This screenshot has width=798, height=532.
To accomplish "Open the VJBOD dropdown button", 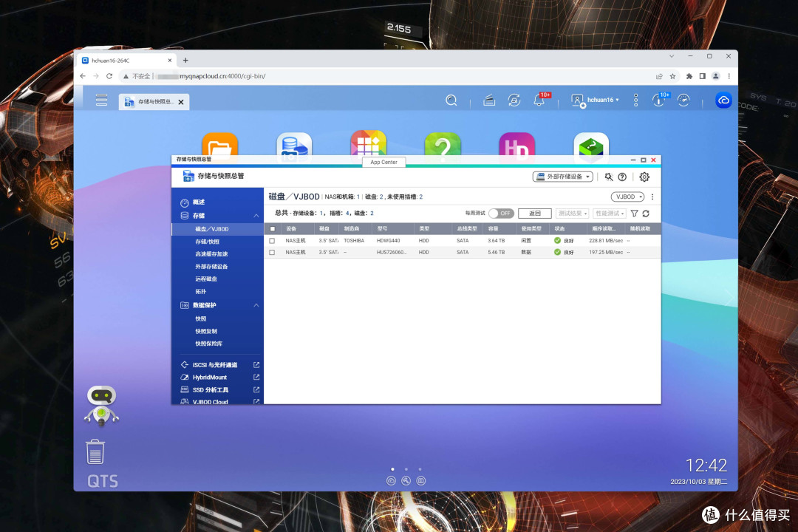I will (627, 197).
